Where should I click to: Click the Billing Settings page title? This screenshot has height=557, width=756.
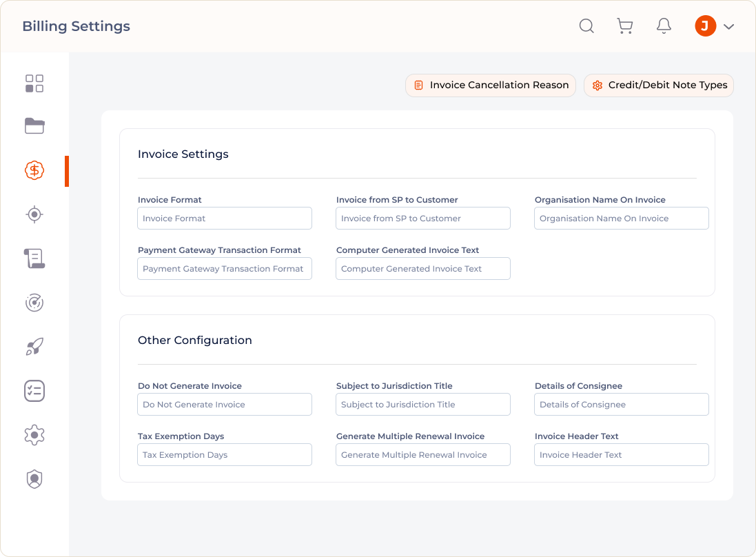click(76, 26)
